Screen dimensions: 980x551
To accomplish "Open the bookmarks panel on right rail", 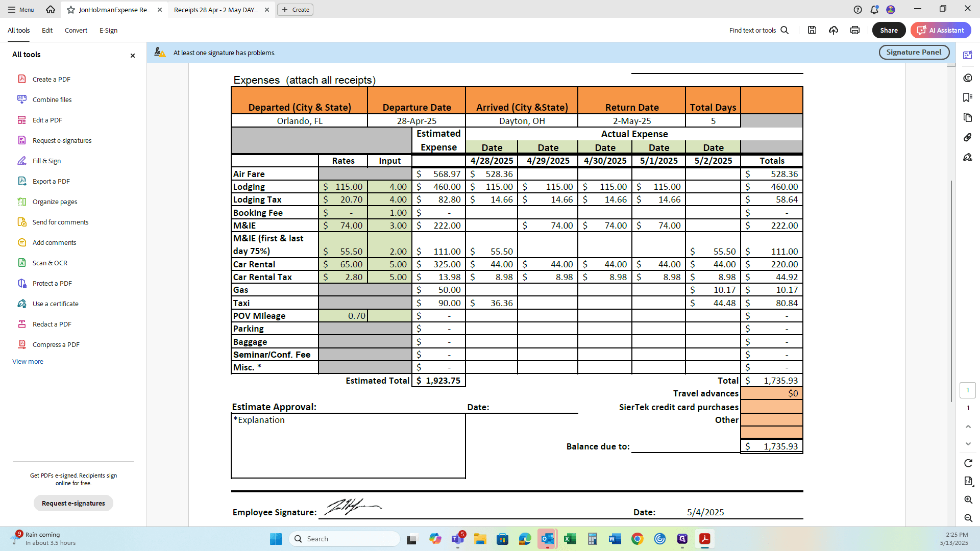I will point(967,97).
